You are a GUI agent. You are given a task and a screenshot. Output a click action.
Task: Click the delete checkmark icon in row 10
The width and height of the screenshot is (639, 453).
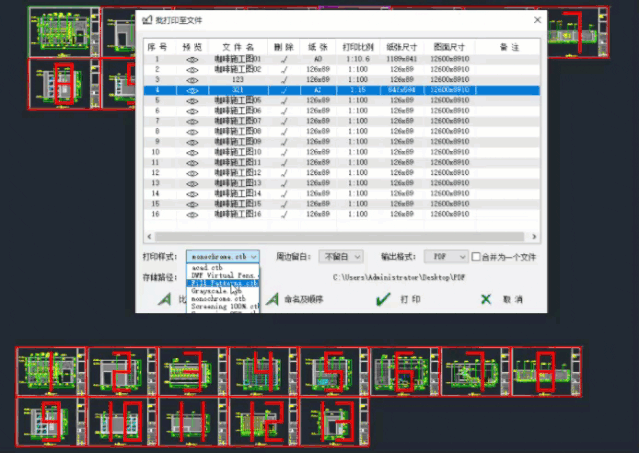[x=284, y=152]
